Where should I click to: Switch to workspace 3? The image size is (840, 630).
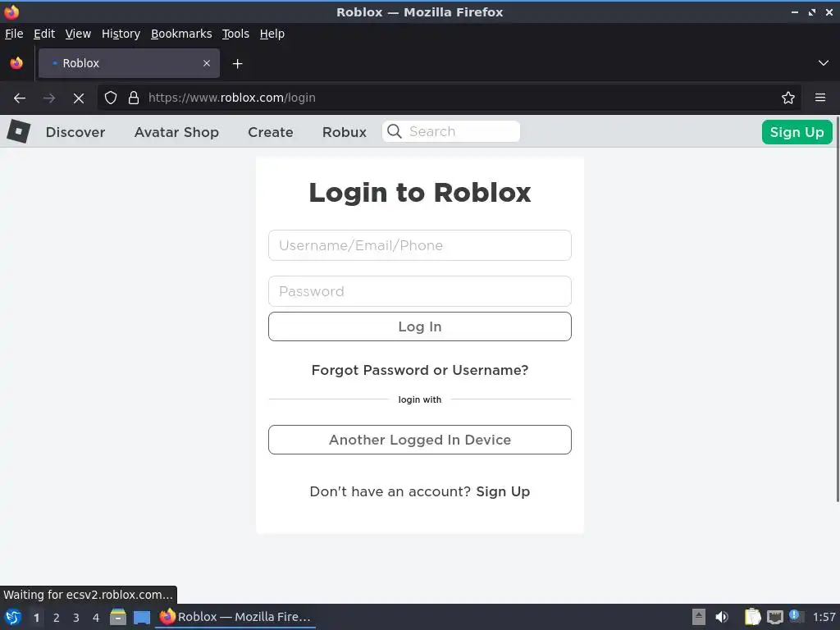click(x=76, y=618)
